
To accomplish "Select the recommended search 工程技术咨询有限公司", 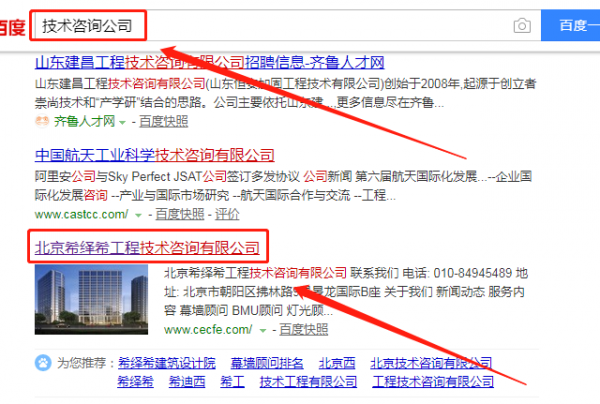I will (431, 381).
